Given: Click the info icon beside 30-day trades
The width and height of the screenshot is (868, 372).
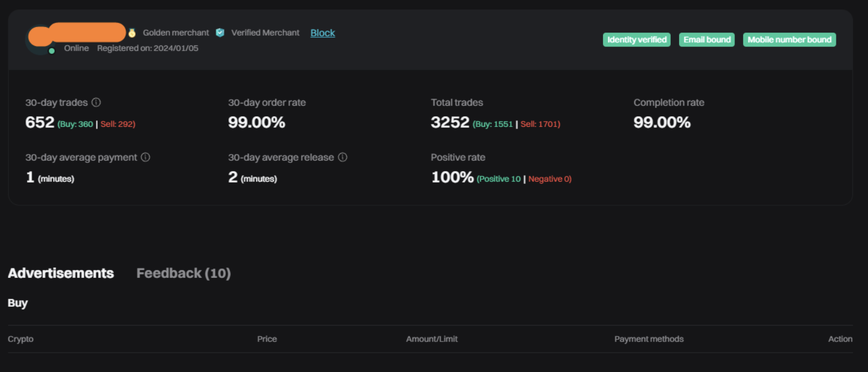Looking at the screenshot, I should 96,102.
